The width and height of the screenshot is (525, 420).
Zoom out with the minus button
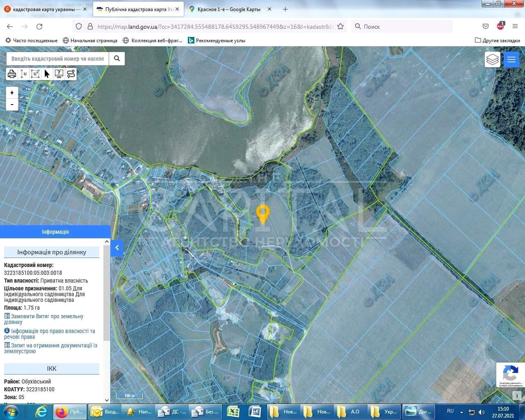(x=12, y=105)
